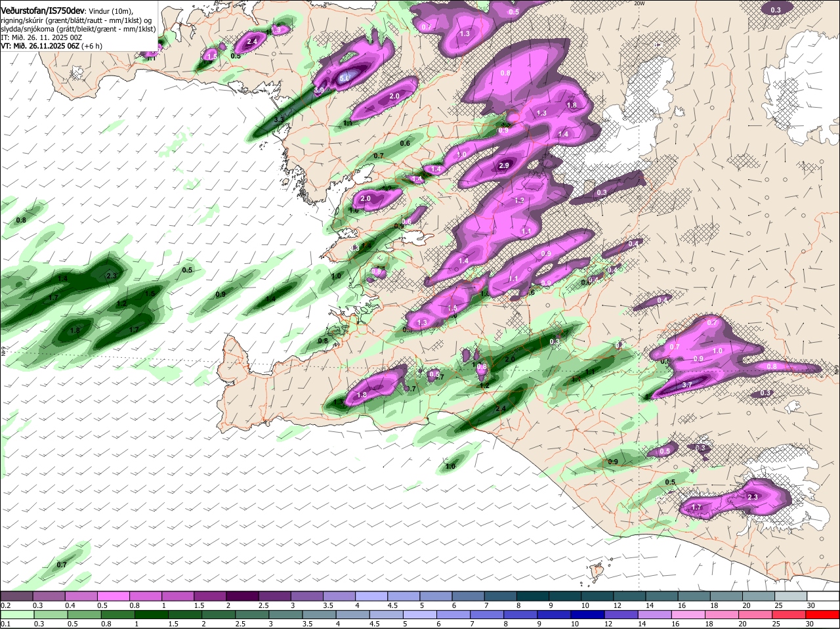Image resolution: width=840 pixels, height=629 pixels.
Task: Click the '2.9' snowfall value on the map
Action: pos(504,166)
